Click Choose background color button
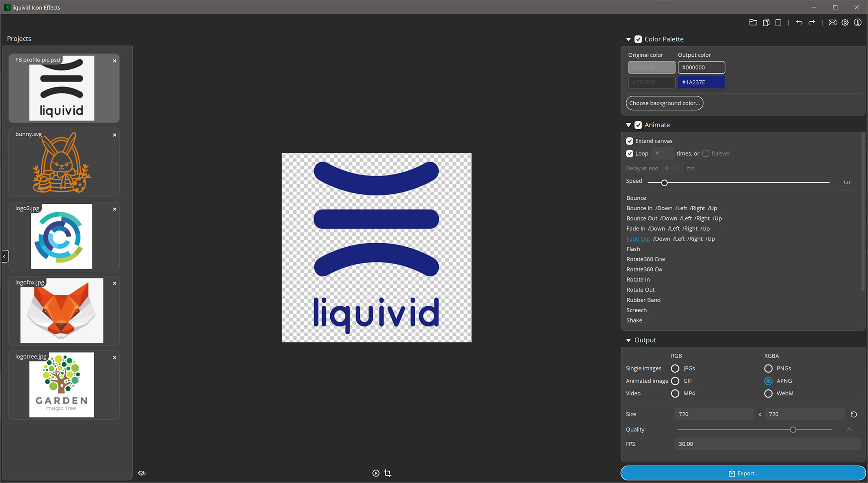Screen dimensions: 868x483 pyautogui.click(x=664, y=103)
